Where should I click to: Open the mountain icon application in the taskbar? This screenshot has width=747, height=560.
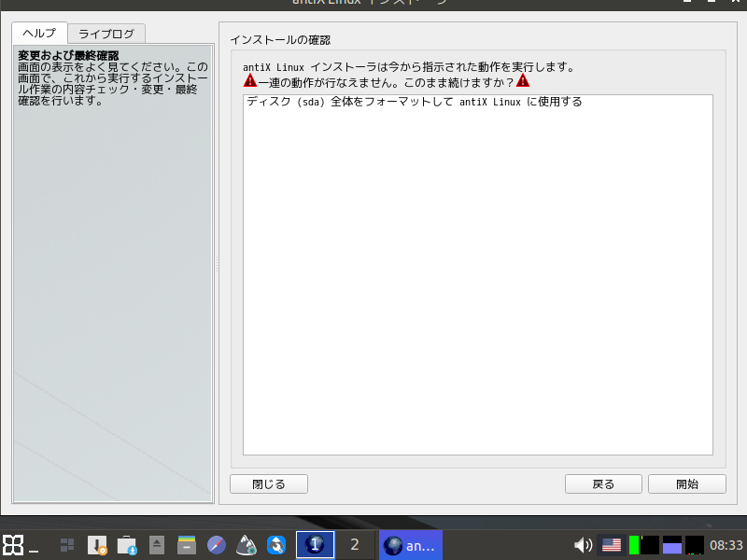(x=247, y=545)
